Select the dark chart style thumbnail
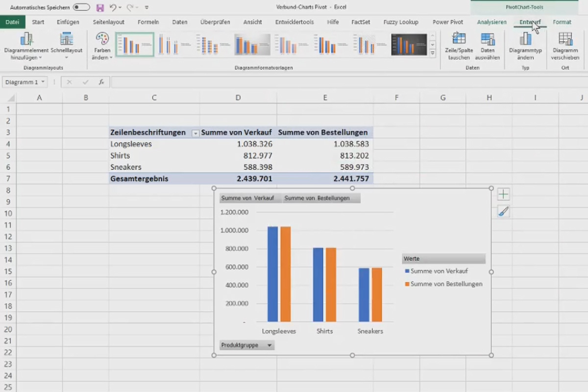 click(409, 45)
